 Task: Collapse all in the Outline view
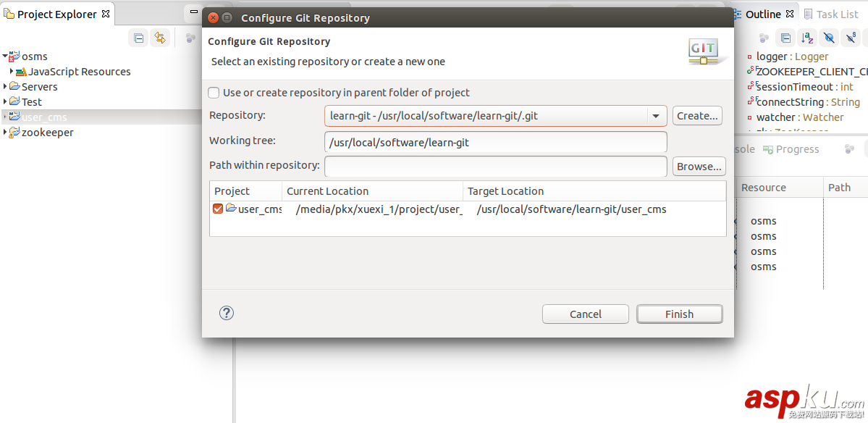[785, 37]
